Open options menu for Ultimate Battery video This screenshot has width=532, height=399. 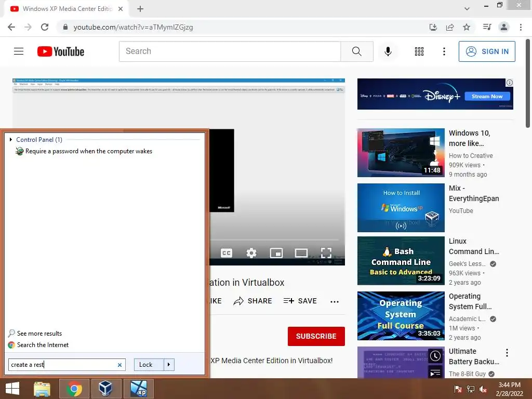pos(507,353)
